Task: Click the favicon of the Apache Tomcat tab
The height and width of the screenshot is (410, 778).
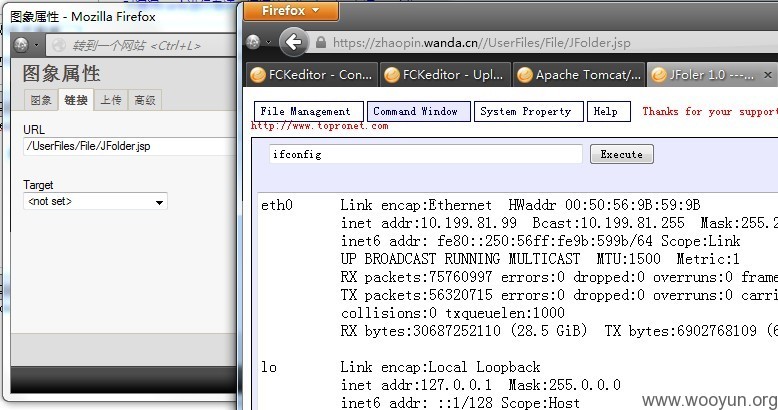Action: [525, 75]
